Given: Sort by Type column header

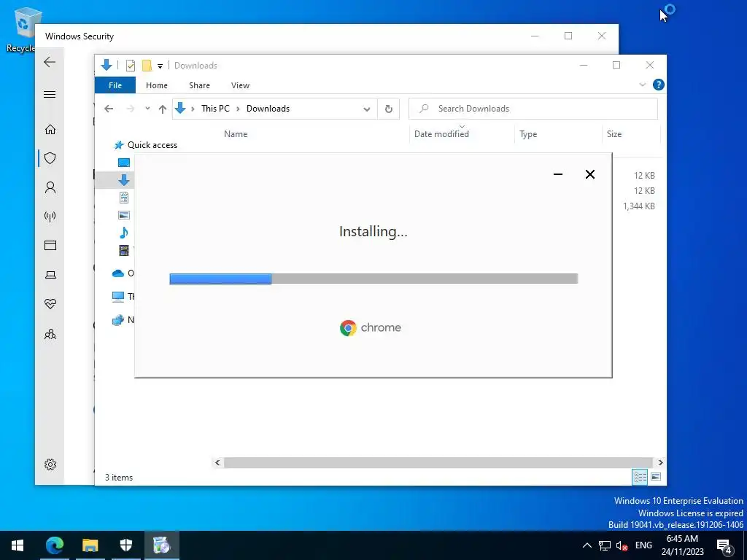Looking at the screenshot, I should click(x=528, y=134).
